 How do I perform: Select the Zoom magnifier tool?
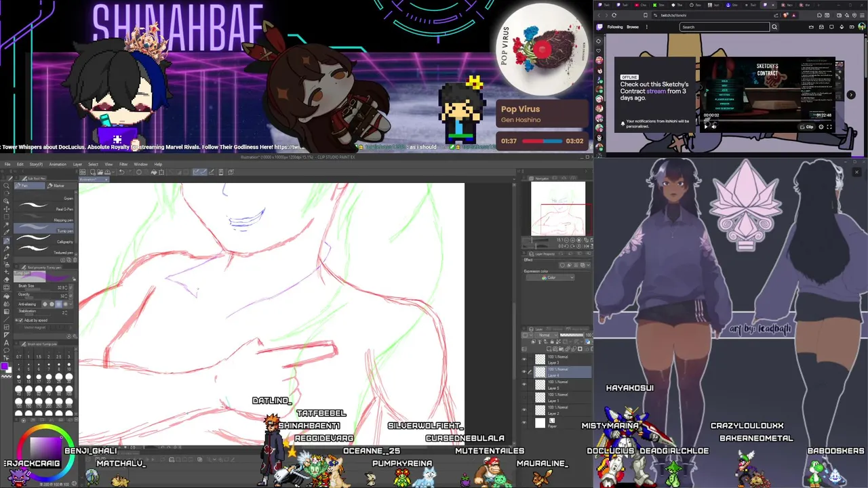click(x=6, y=186)
